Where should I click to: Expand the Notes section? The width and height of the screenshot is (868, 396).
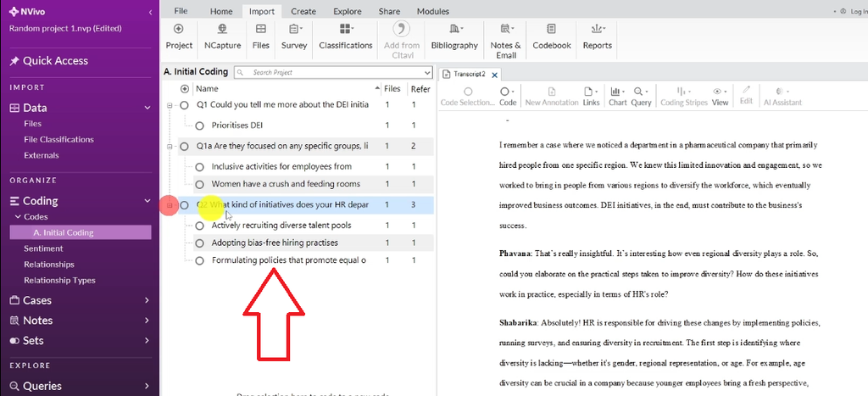pos(147,321)
